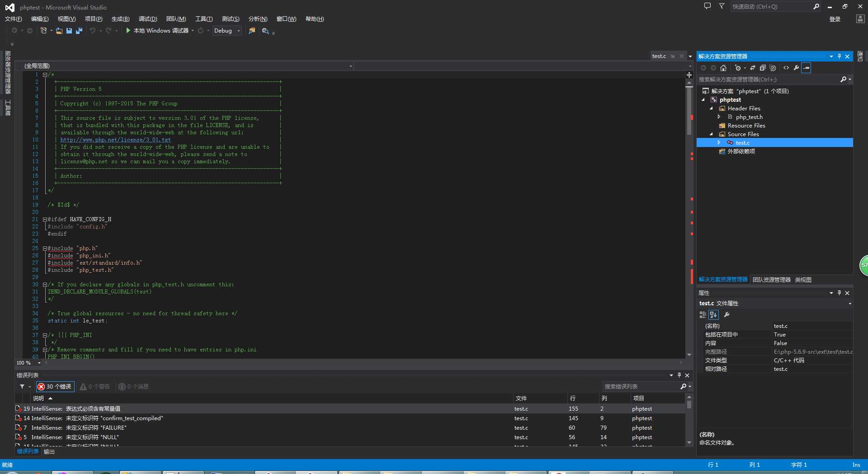Image resolution: width=868 pixels, height=474 pixels.
Task: Click the Home icon in Solution Explorer
Action: tap(723, 68)
